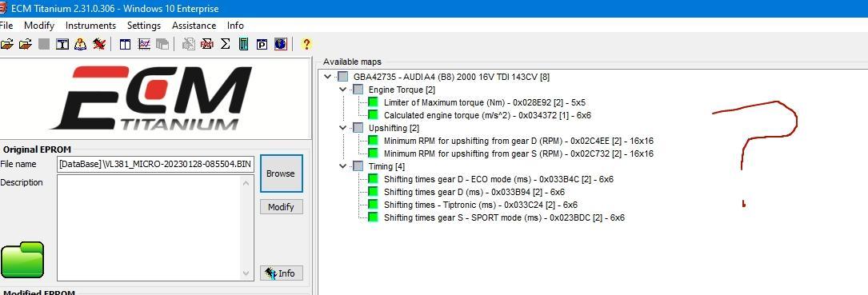Toggle green box for Calculated engine torque

click(x=373, y=115)
